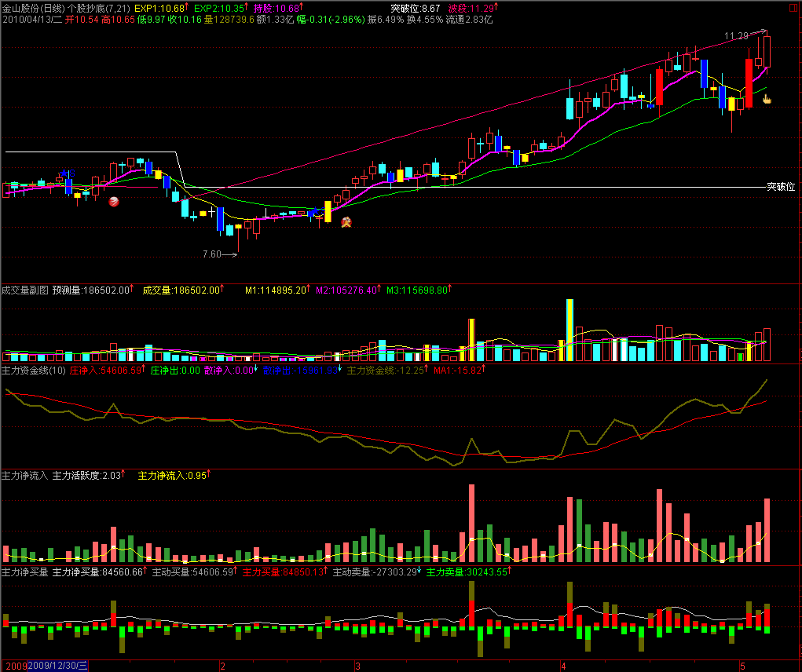Click the 主力净流入 panel title
This screenshot has height=672, width=802.
point(25,475)
